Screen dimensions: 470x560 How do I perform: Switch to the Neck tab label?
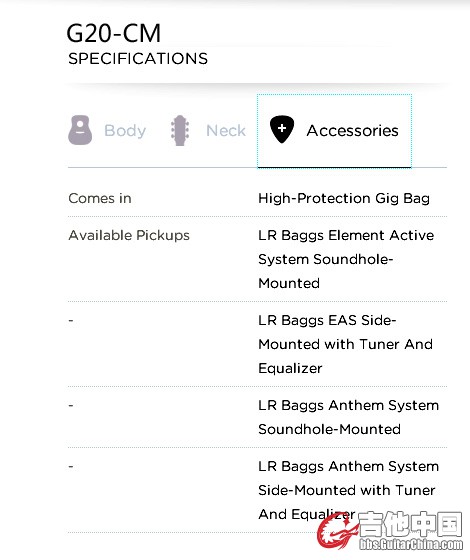pyautogui.click(x=226, y=131)
